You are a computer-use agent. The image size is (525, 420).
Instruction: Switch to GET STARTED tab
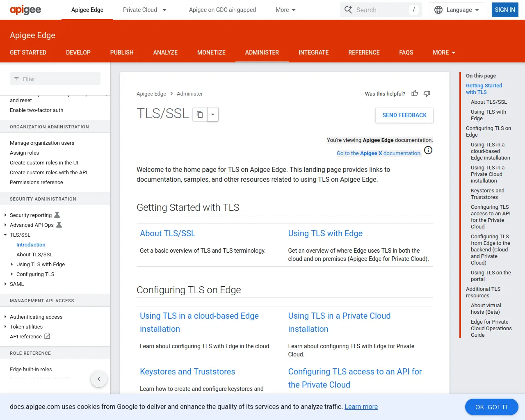point(28,52)
